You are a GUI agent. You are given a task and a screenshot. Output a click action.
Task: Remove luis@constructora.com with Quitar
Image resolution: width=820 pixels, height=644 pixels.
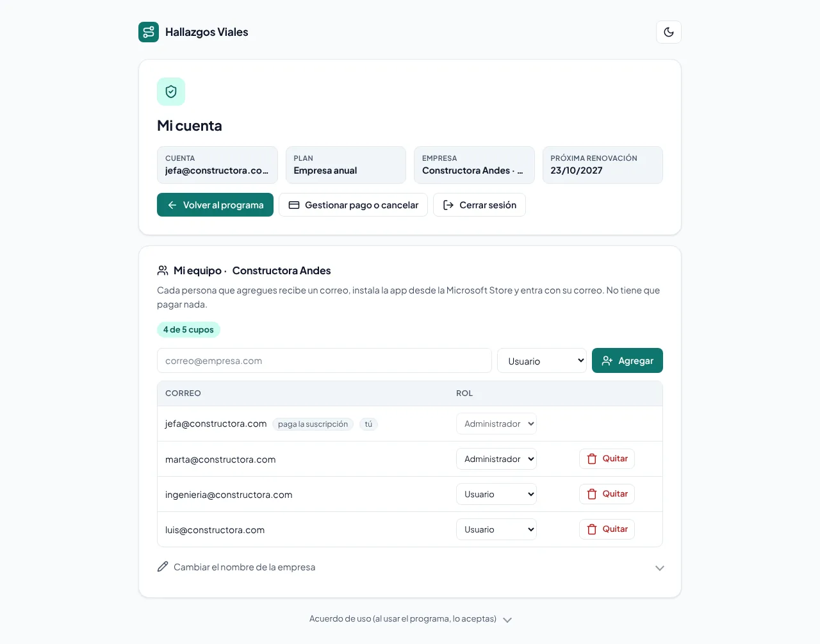607,529
